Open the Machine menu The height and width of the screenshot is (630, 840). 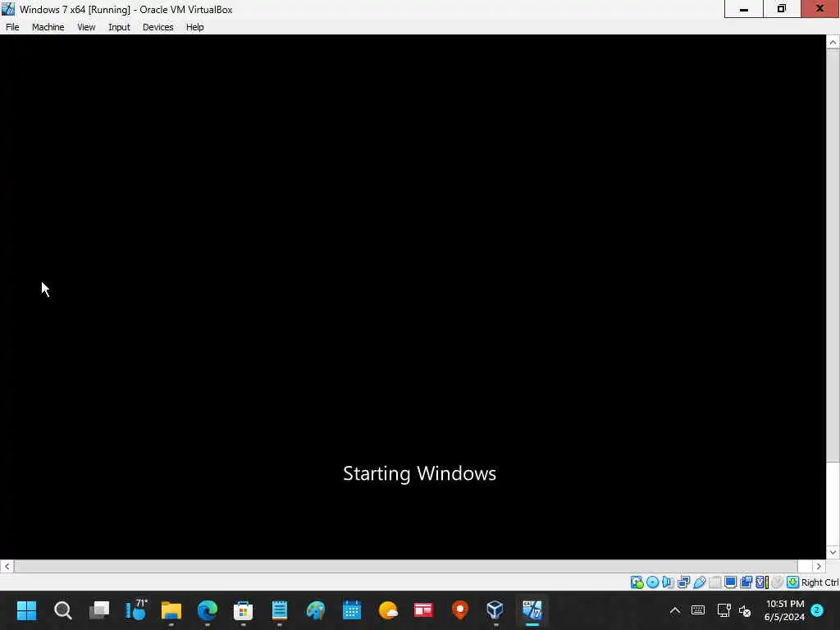click(x=48, y=27)
